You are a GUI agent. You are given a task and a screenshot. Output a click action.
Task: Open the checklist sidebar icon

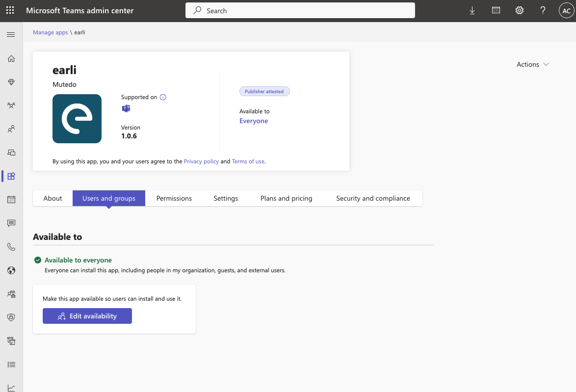(11, 365)
